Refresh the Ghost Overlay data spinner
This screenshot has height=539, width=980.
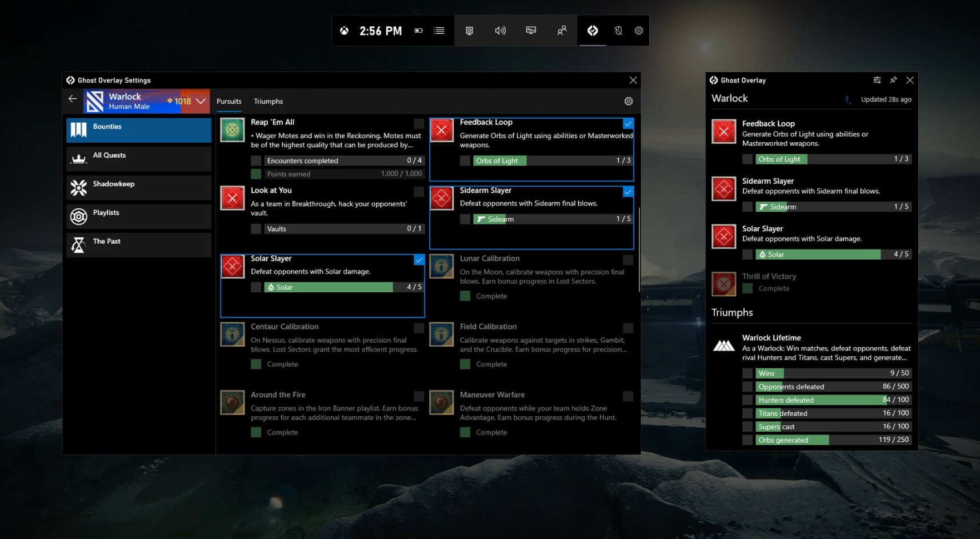[x=848, y=99]
